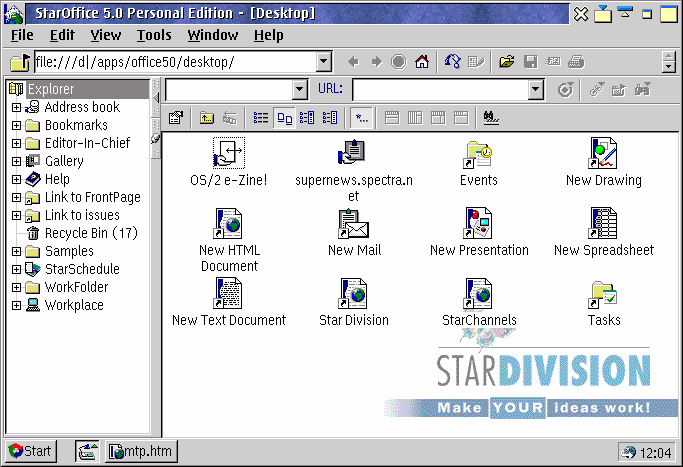Viewport: 683px width, 467px height.
Task: Open OS/2 e-Zine! desktop icon
Action: 229,153
